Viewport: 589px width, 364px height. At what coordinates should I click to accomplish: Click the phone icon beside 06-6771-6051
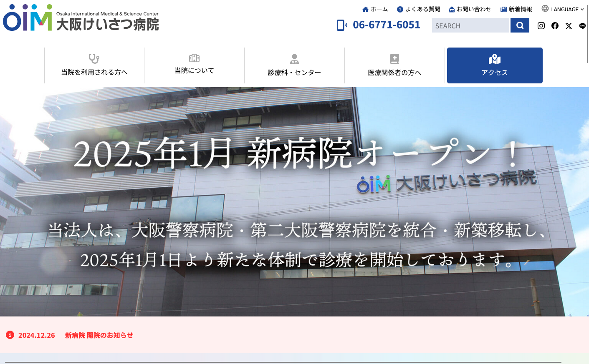(x=341, y=25)
